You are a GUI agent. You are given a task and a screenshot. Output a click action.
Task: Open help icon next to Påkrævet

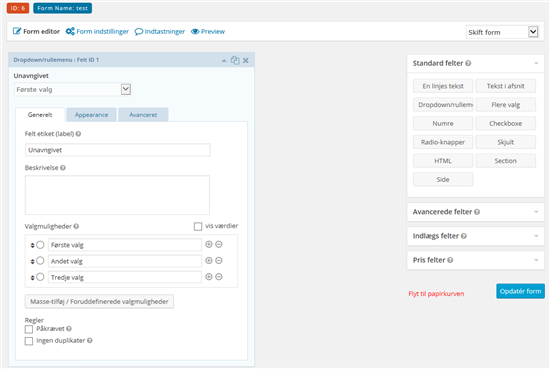(69, 329)
